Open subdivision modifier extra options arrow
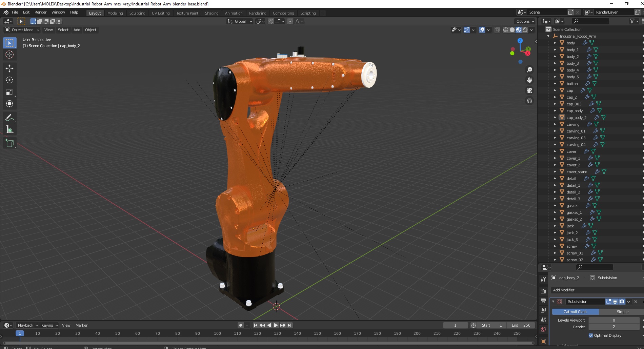The height and width of the screenshot is (349, 644). (629, 302)
